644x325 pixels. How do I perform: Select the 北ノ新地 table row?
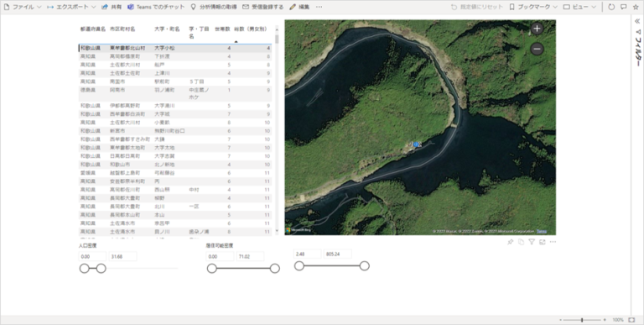(x=175, y=165)
